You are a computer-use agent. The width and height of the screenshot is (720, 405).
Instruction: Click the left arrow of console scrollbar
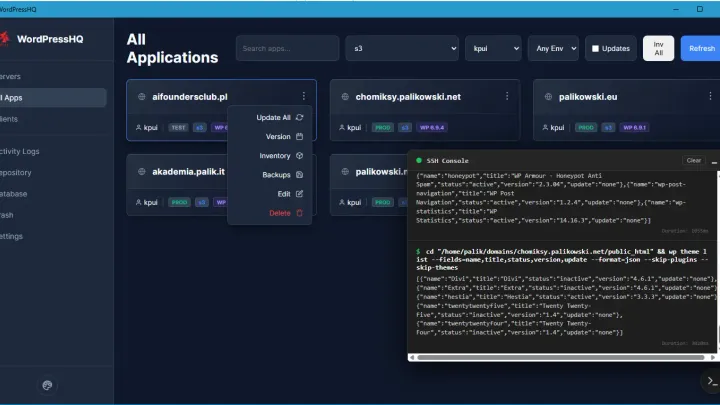click(x=412, y=357)
